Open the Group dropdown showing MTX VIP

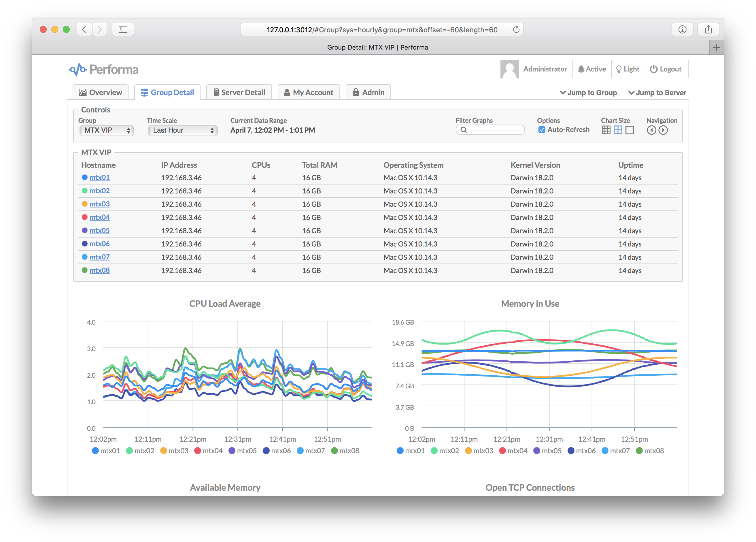[x=107, y=130]
